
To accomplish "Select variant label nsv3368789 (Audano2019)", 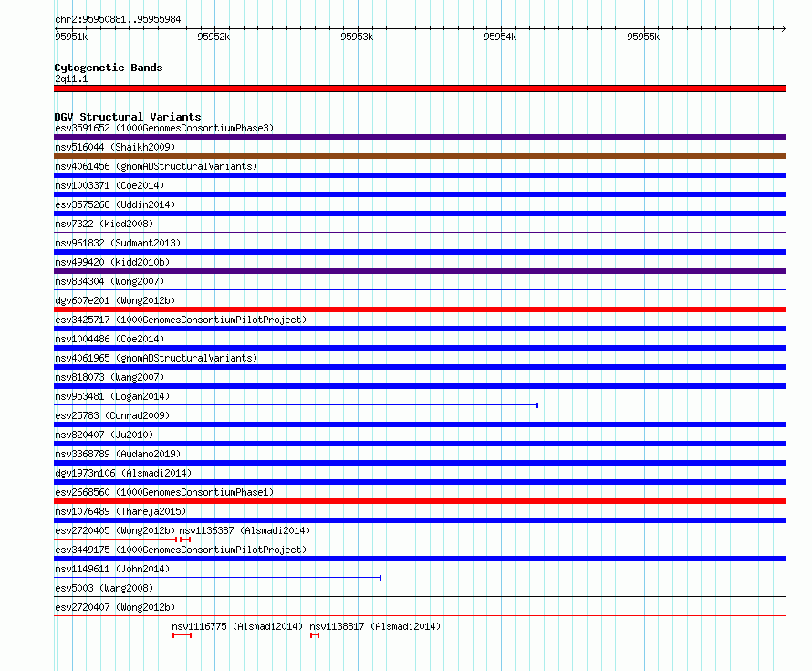I will 118,454.
